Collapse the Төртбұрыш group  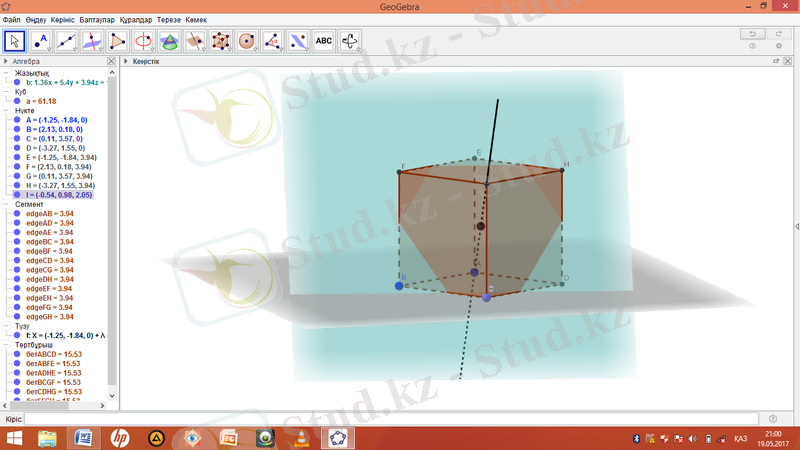coord(6,344)
